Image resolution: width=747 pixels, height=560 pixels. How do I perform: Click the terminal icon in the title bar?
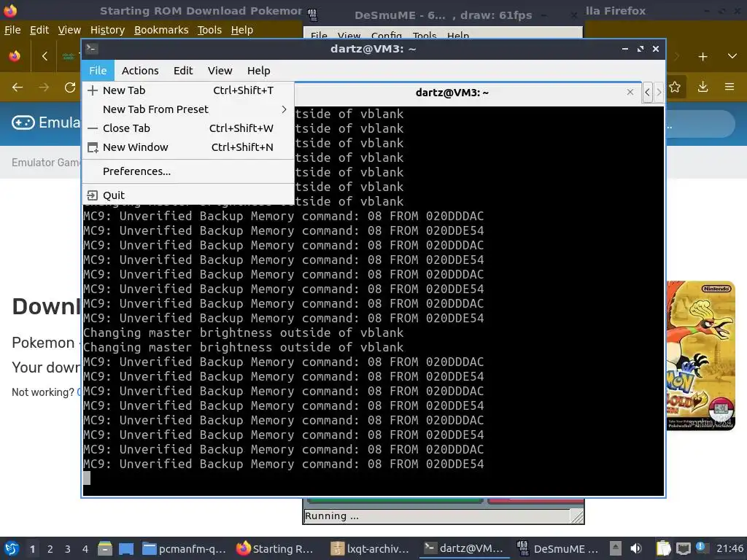click(92, 49)
